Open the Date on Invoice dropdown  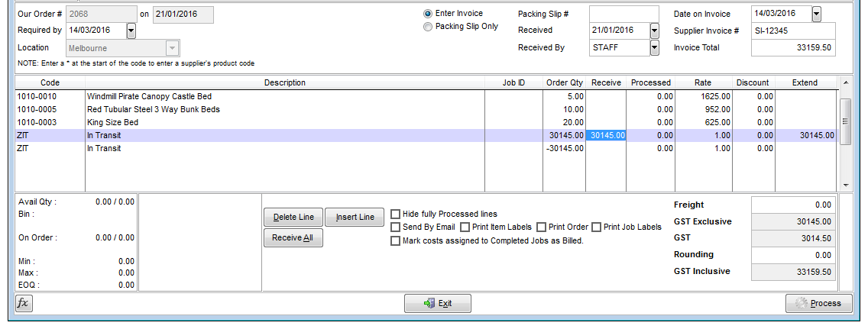point(817,14)
